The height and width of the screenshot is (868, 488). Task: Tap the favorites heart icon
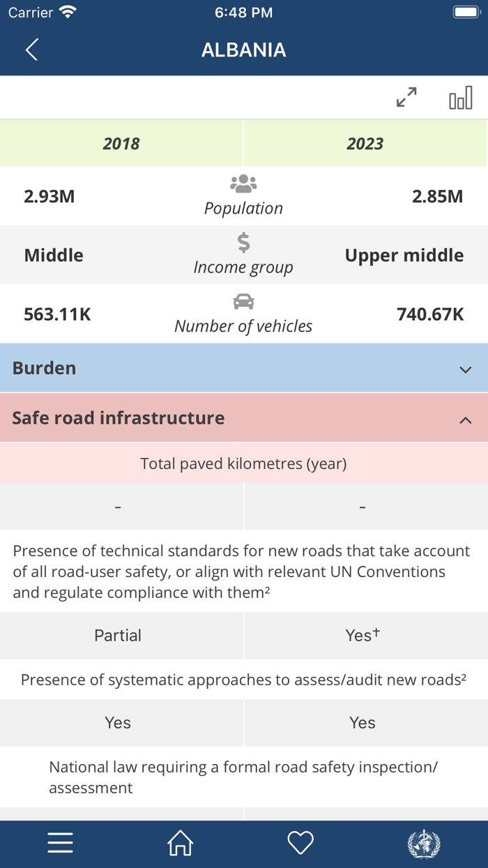coord(299,843)
